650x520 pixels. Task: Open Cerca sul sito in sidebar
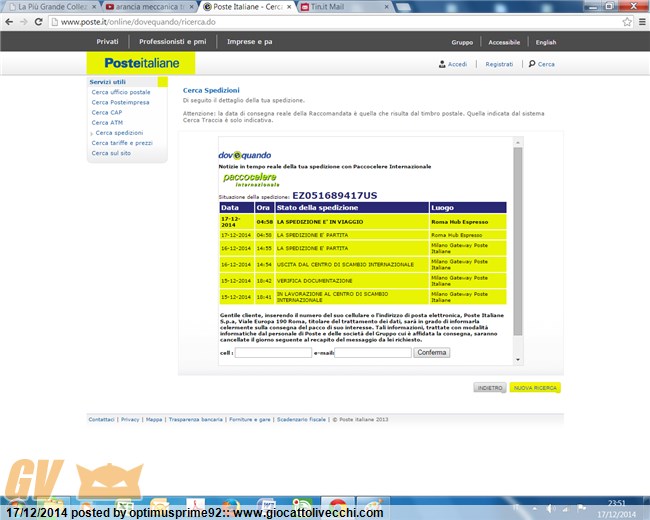[111, 153]
